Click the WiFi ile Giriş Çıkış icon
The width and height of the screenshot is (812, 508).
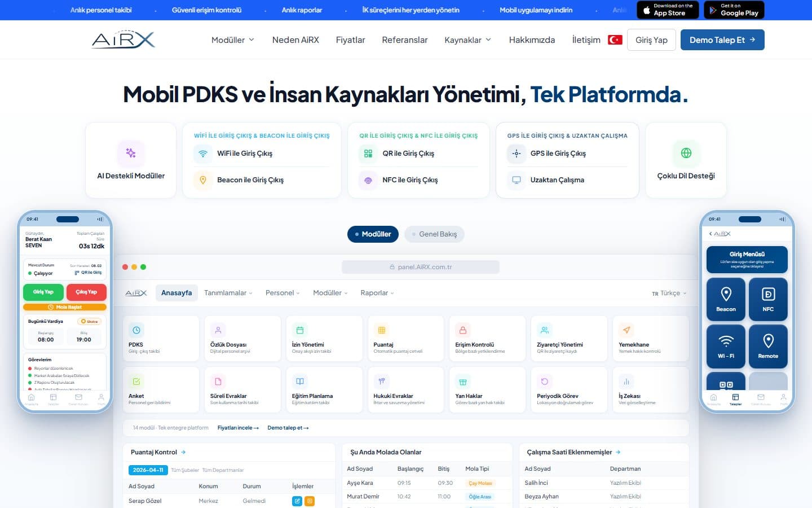pos(203,154)
